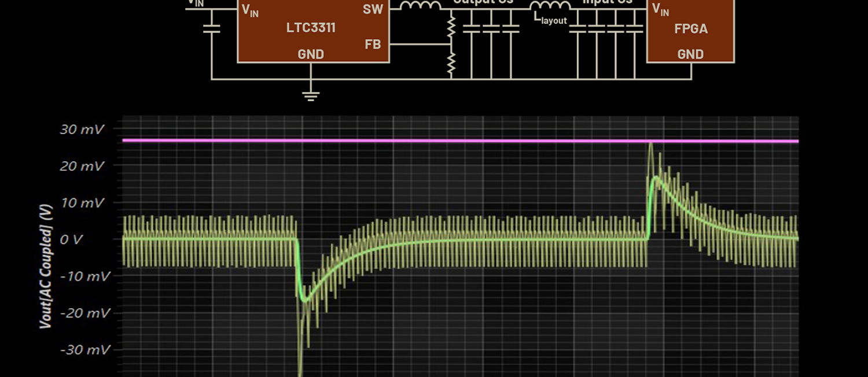The height and width of the screenshot is (377, 868).
Task: Select the GND label on the FPGA
Action: pyautogui.click(x=690, y=54)
